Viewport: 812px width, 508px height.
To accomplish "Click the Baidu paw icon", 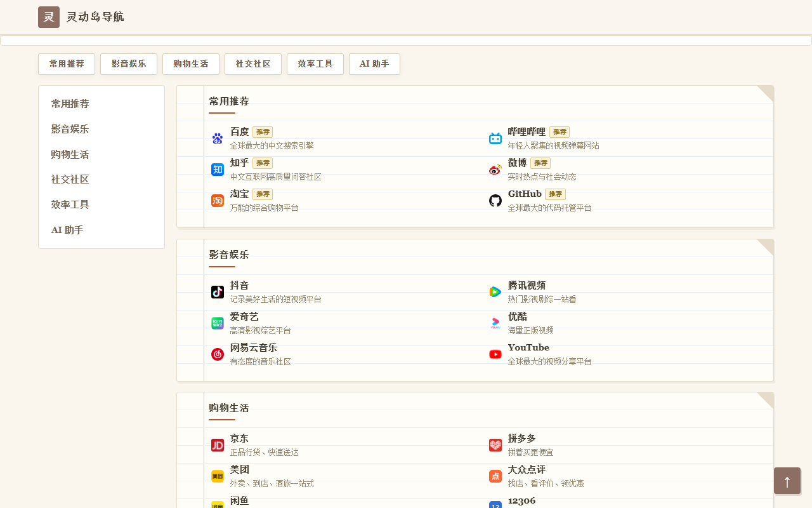I will click(218, 138).
